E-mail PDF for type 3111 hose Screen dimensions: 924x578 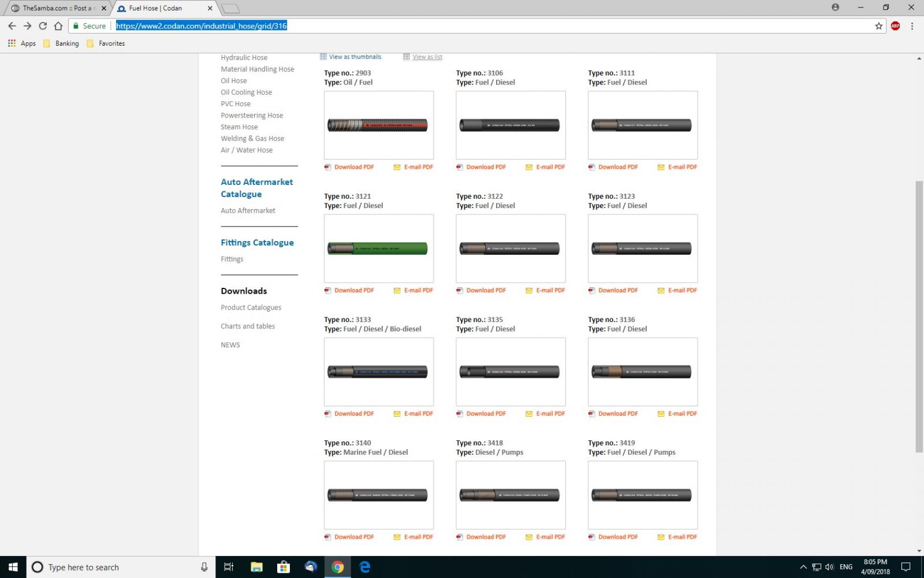click(x=682, y=167)
